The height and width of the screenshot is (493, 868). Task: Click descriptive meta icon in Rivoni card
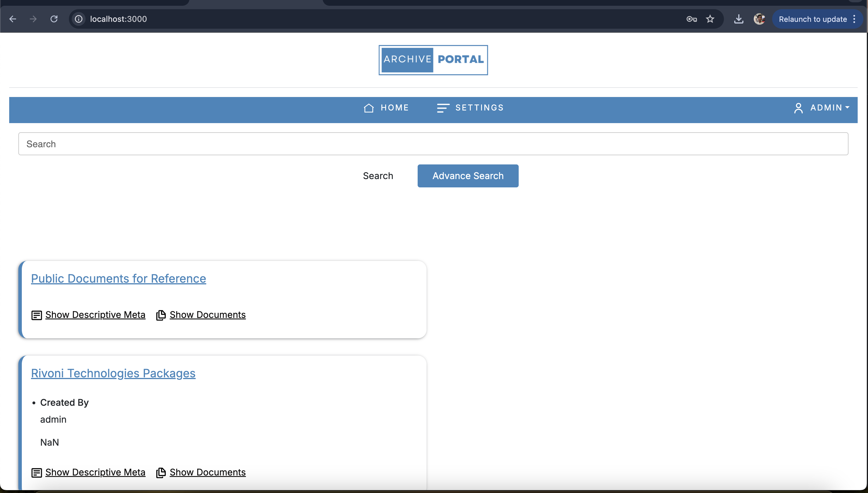click(x=36, y=473)
